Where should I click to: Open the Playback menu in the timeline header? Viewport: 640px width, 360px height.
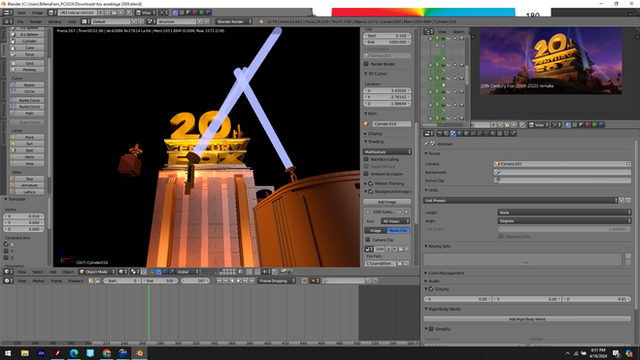(x=76, y=281)
